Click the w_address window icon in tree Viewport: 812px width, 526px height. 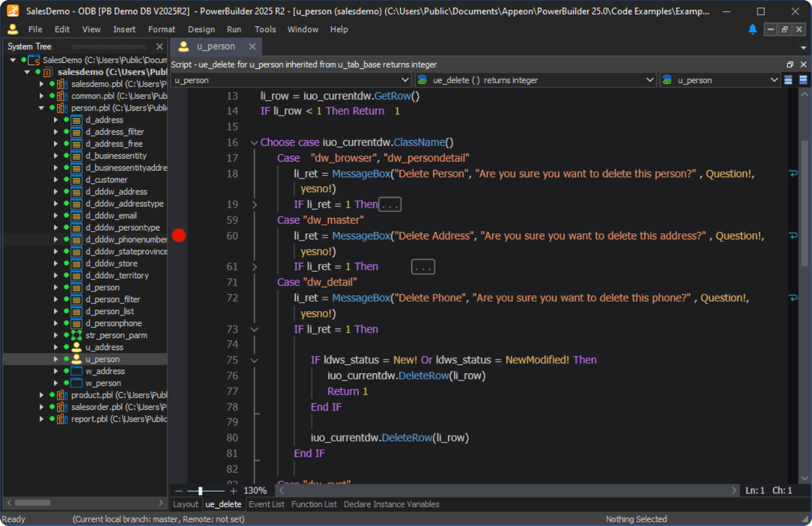(x=76, y=371)
